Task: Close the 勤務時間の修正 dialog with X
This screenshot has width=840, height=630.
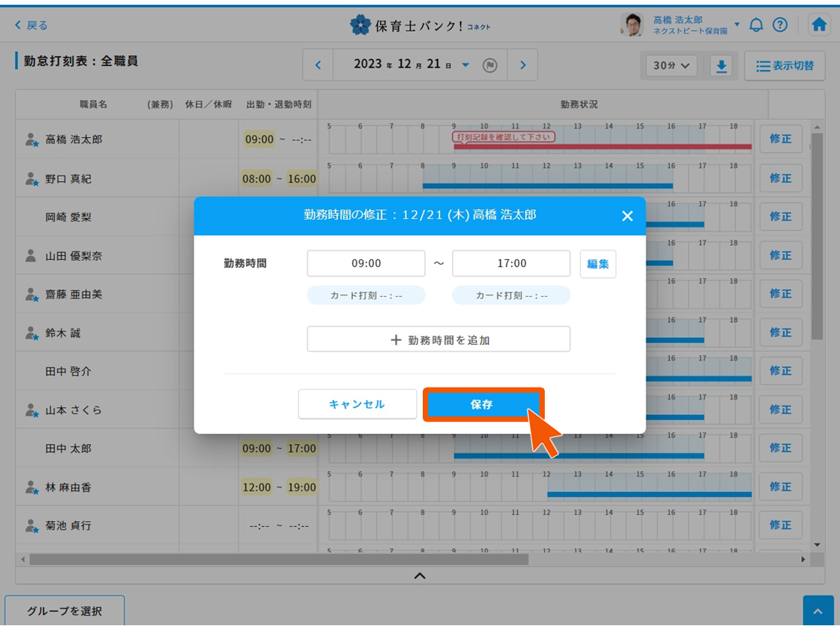Action: pos(627,216)
